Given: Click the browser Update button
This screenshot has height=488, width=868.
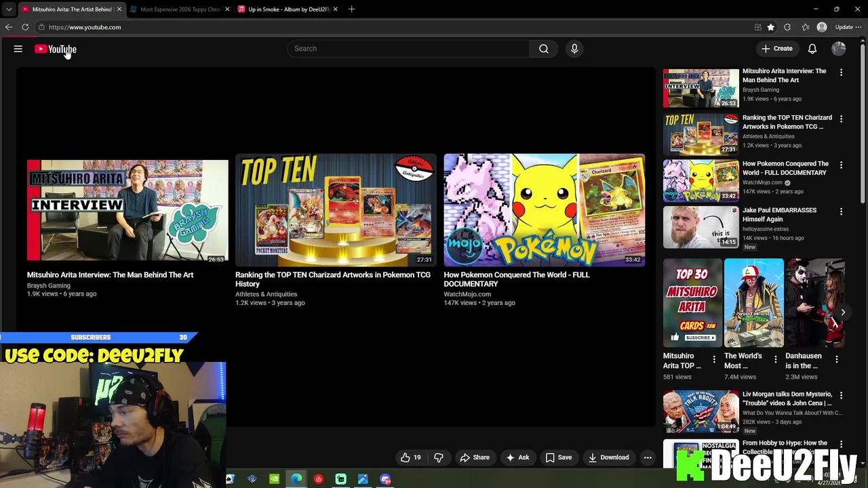Looking at the screenshot, I should click(844, 27).
